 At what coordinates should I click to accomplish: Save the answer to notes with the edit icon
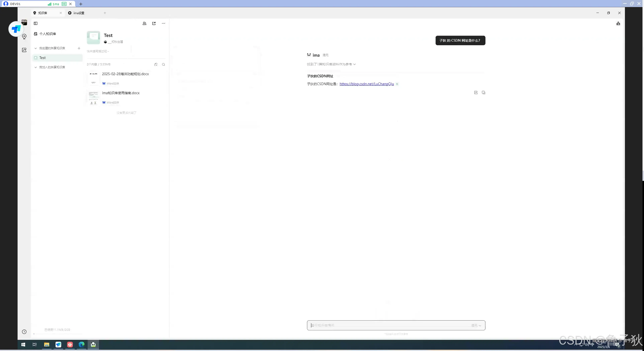tap(476, 93)
